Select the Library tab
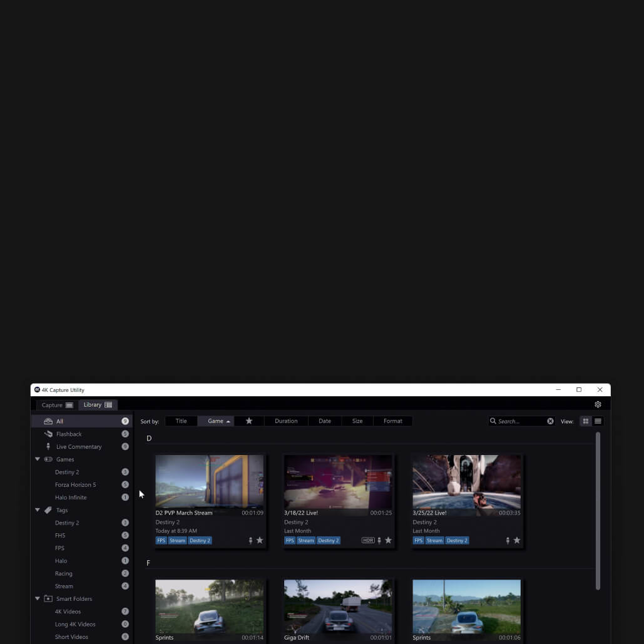644x644 pixels. pos(97,404)
